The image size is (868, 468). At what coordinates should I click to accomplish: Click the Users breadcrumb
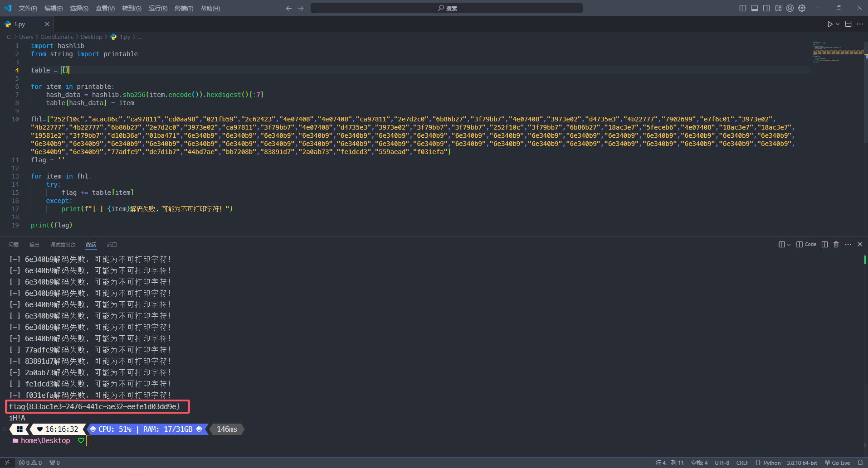tap(26, 37)
